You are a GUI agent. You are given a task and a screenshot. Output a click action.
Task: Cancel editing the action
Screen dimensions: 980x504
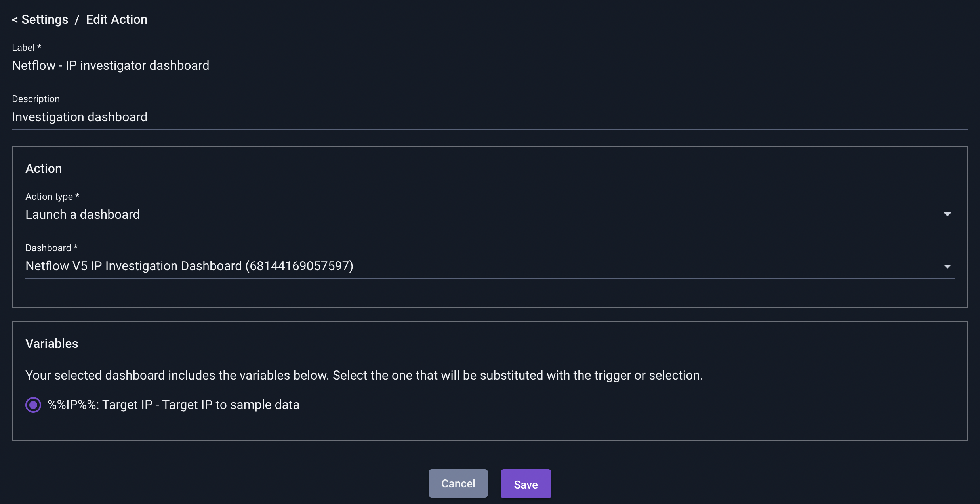tap(458, 483)
